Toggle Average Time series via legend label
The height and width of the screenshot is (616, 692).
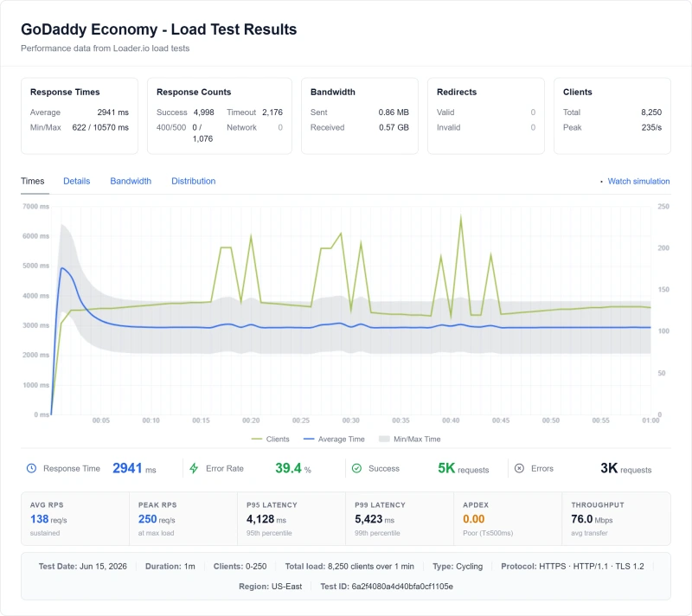click(341, 439)
